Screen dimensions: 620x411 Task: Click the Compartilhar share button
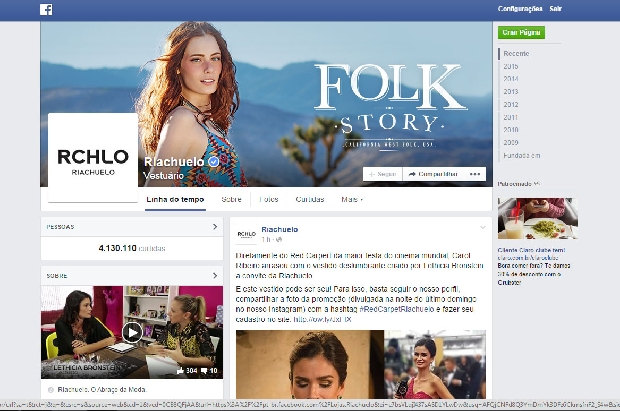click(x=433, y=174)
